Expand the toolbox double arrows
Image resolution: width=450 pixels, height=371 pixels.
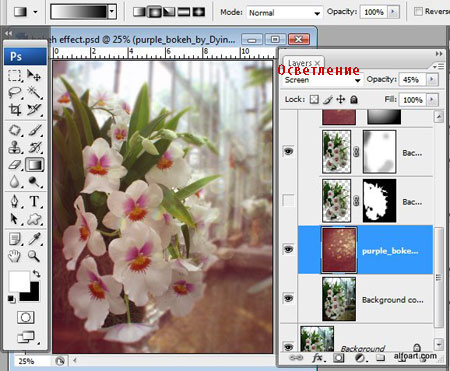point(9,33)
